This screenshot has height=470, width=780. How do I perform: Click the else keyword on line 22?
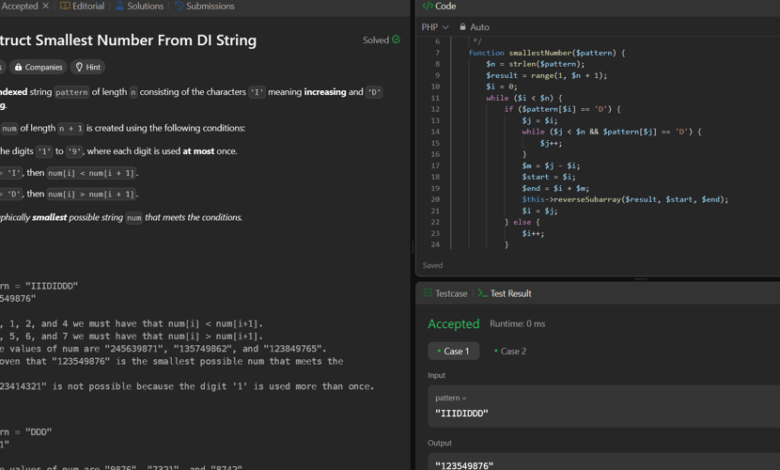click(522, 222)
